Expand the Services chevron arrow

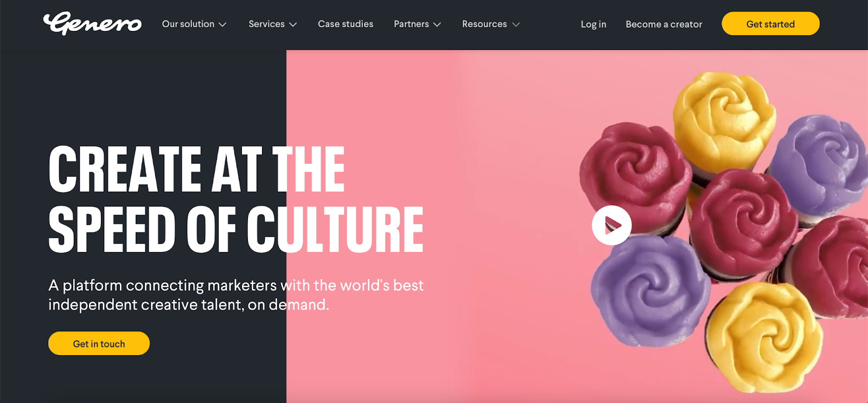tap(293, 24)
